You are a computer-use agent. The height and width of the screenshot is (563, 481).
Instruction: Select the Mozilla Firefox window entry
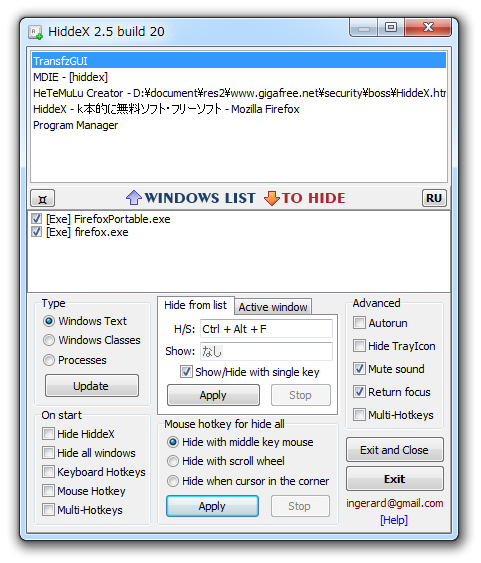239,109
